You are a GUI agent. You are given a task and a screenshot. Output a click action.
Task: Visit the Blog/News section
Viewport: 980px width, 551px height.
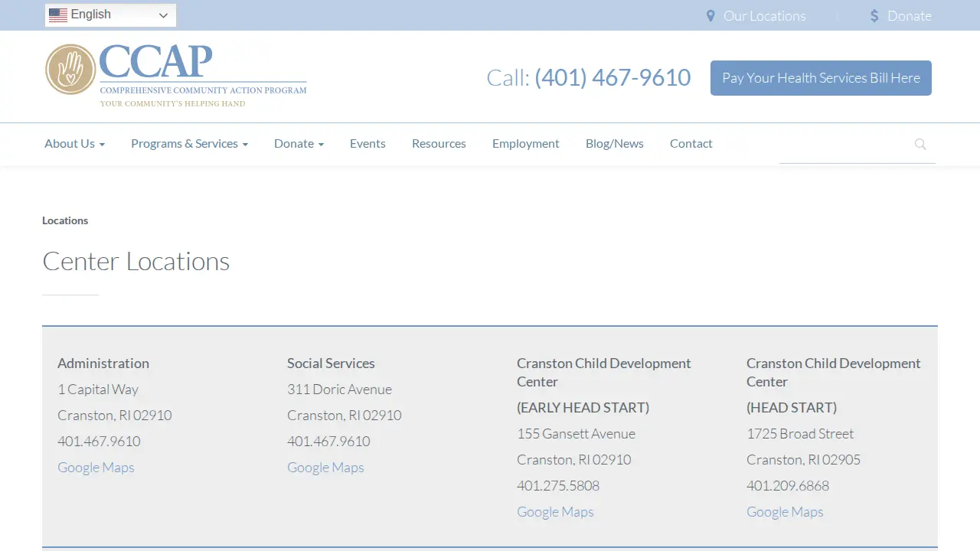point(615,143)
